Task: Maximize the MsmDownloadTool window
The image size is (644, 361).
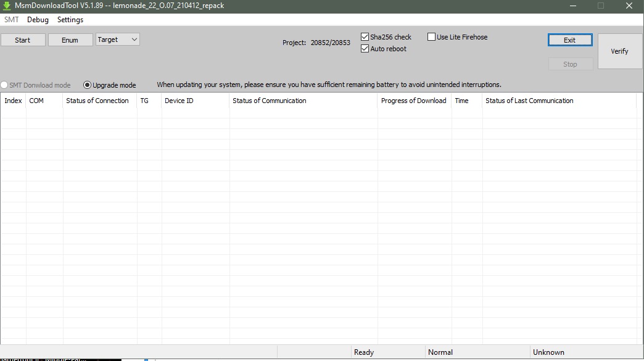Action: [600, 6]
